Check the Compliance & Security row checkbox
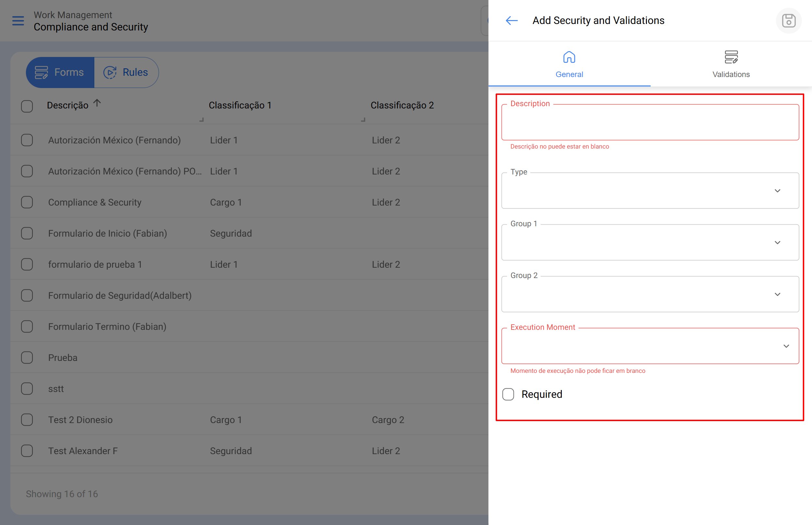This screenshot has height=525, width=812. pos(27,202)
